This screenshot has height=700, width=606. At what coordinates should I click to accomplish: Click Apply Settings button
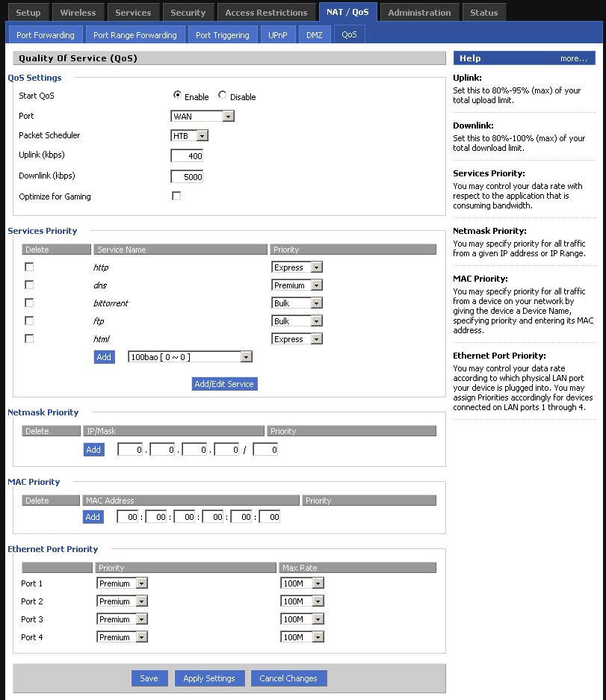pyautogui.click(x=209, y=678)
